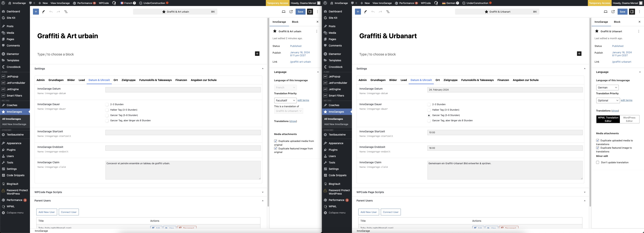Click InnoGarage Claim textarea in German window
The width and height of the screenshot is (644, 233).
(x=505, y=170)
